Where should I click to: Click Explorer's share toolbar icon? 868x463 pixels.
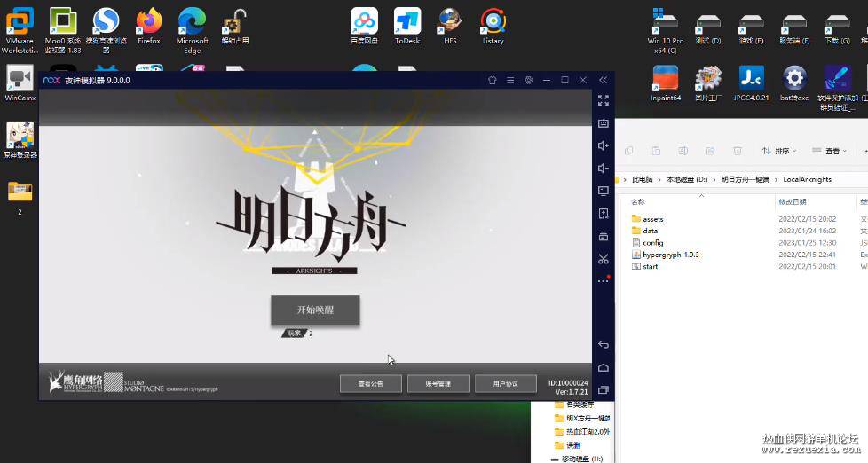[710, 151]
